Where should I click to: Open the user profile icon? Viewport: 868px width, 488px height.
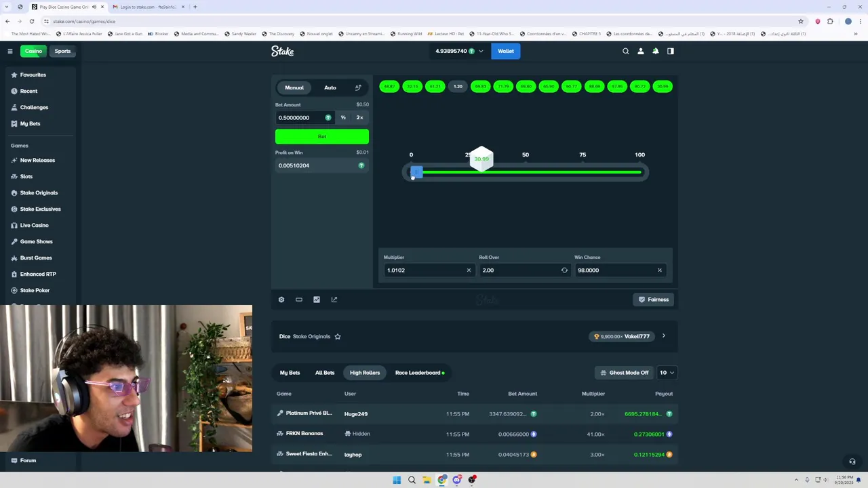pos(641,51)
